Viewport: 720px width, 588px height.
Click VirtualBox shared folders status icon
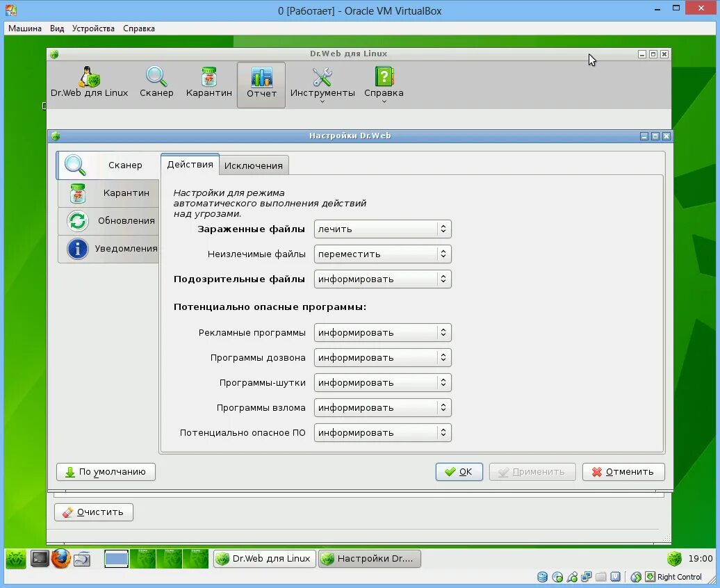click(601, 577)
